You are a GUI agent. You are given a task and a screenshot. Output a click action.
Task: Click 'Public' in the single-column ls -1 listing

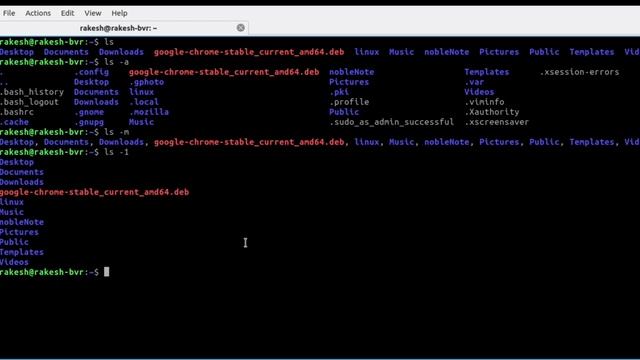coord(14,242)
